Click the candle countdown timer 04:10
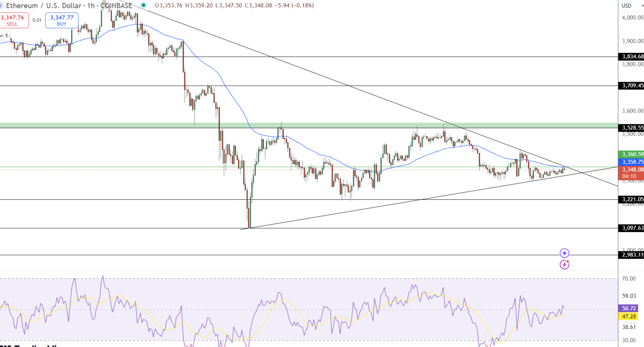The height and width of the screenshot is (347, 644). point(630,176)
